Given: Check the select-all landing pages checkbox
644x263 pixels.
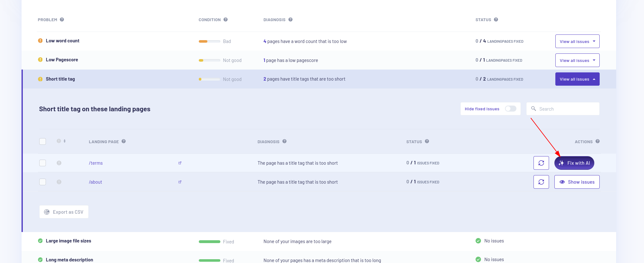Looking at the screenshot, I should pos(42,141).
